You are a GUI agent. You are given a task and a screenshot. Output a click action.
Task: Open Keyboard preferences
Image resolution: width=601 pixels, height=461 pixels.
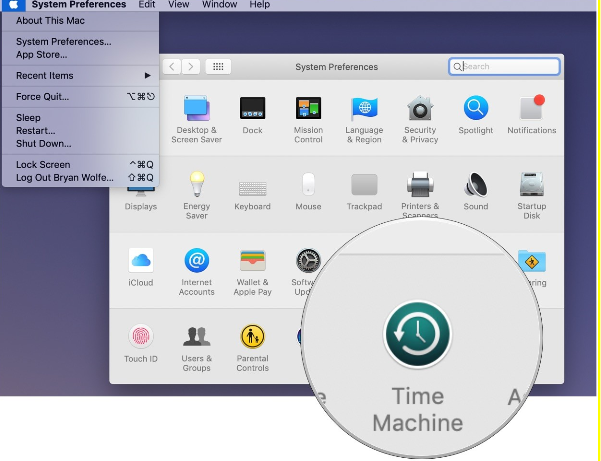[252, 195]
